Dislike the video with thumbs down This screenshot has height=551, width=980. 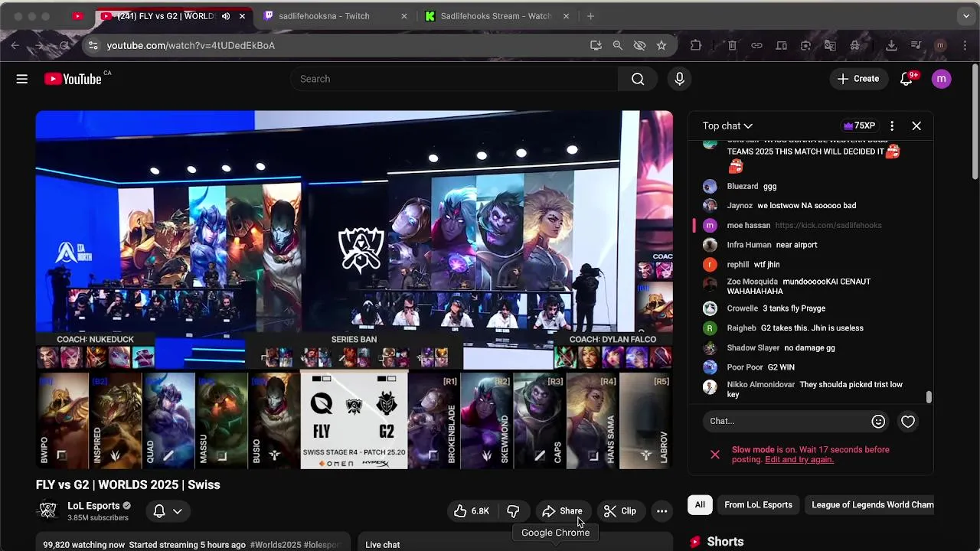pos(514,511)
